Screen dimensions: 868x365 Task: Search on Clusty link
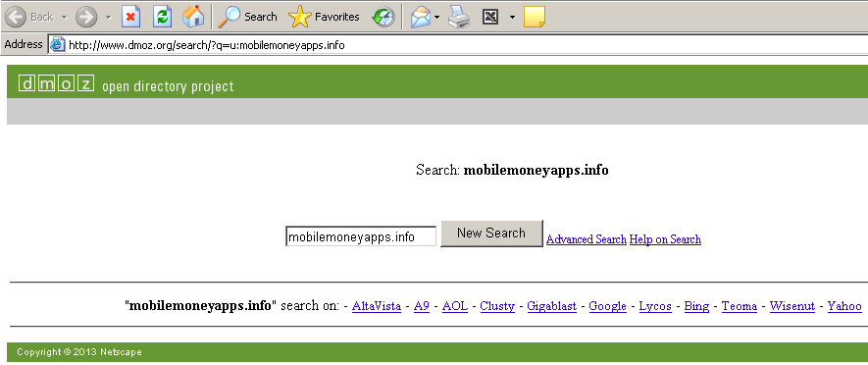[497, 306]
